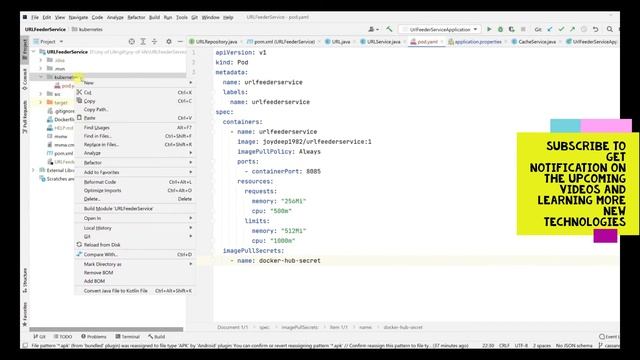Select .gitignore file in project tree
The width and height of the screenshot is (640, 360).
coord(61,111)
